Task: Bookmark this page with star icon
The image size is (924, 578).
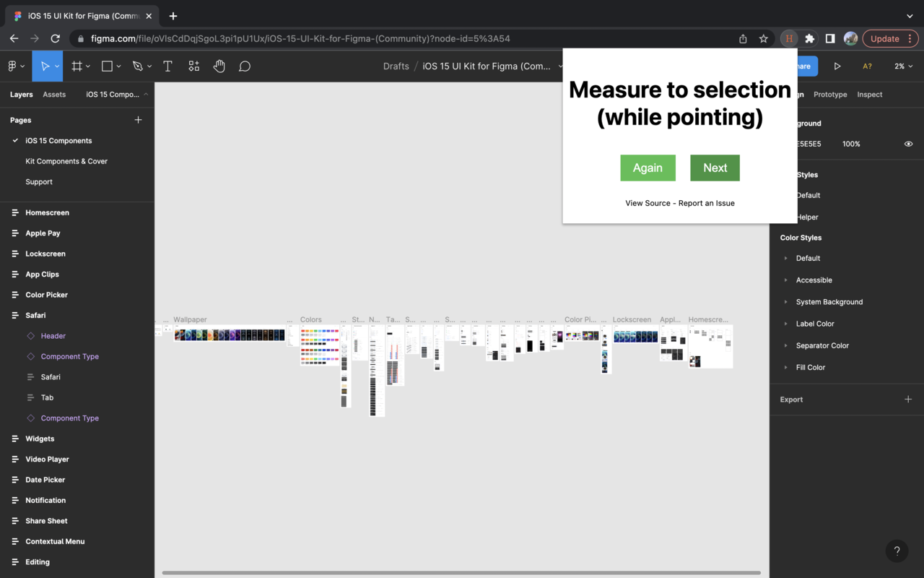Action: pyautogui.click(x=763, y=38)
